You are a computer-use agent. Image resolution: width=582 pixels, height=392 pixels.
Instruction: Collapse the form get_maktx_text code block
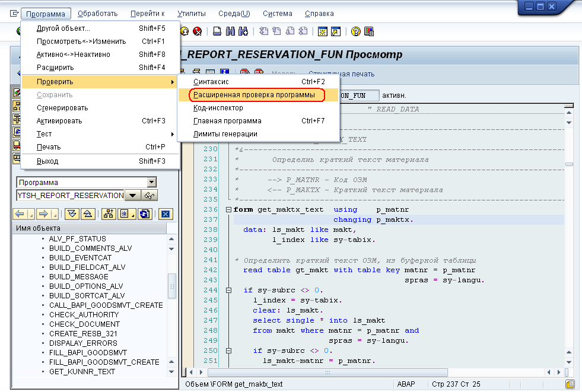[x=228, y=210]
